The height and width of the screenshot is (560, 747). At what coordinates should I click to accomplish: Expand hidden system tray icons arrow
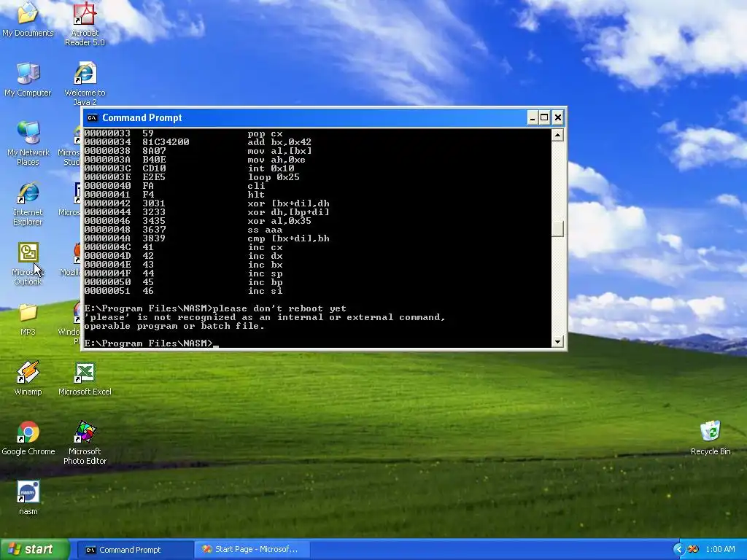pos(678,549)
